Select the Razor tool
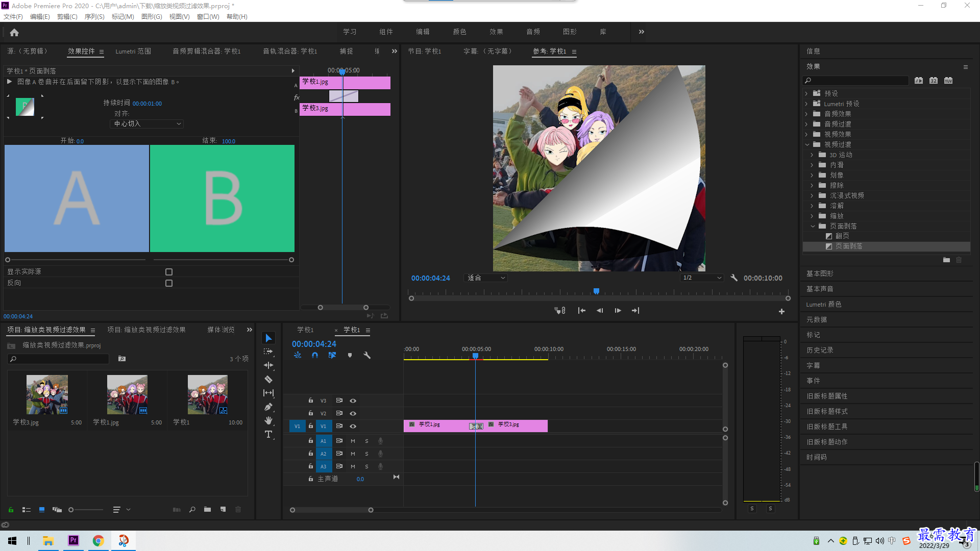Image resolution: width=980 pixels, height=551 pixels. click(268, 379)
